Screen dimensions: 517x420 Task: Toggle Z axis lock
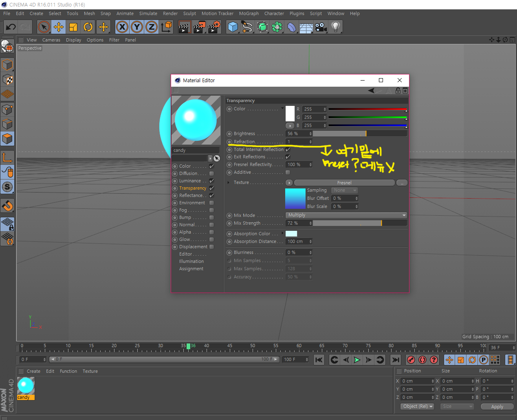click(152, 27)
